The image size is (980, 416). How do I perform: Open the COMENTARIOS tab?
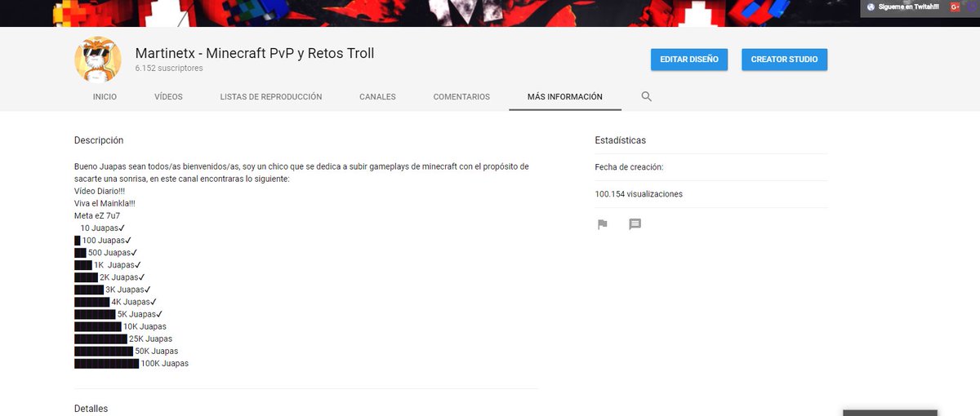pos(461,96)
